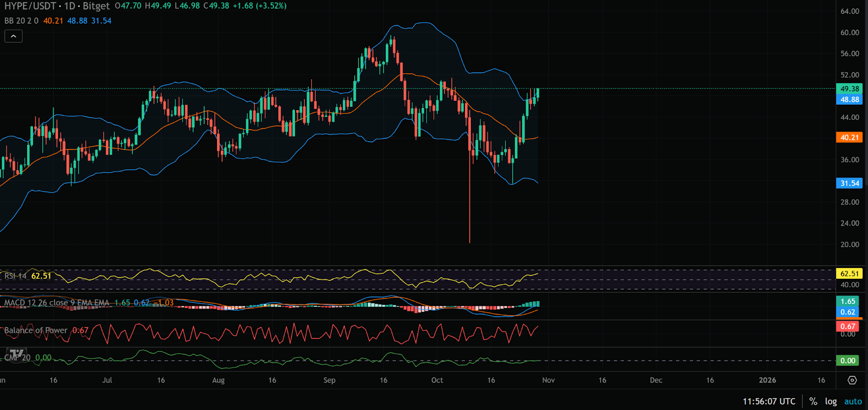Click the red 0.67 Balance of Power tag
The image size is (868, 410).
coord(847,326)
